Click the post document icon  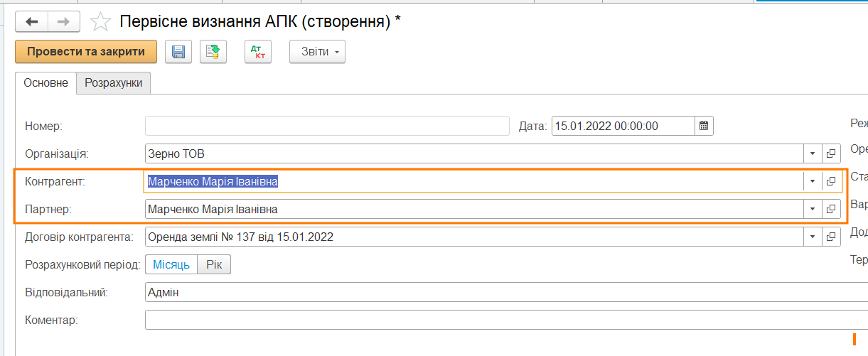213,52
